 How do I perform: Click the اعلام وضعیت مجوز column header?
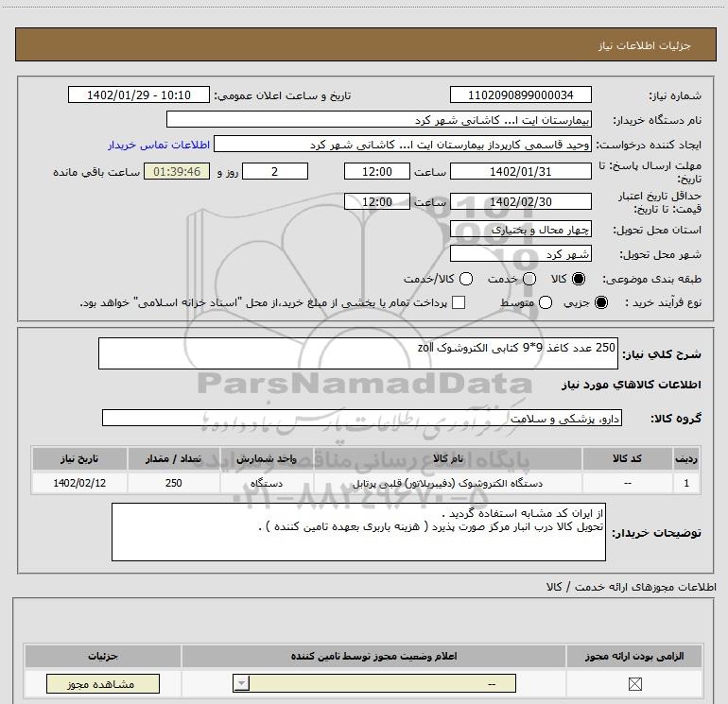tap(373, 656)
